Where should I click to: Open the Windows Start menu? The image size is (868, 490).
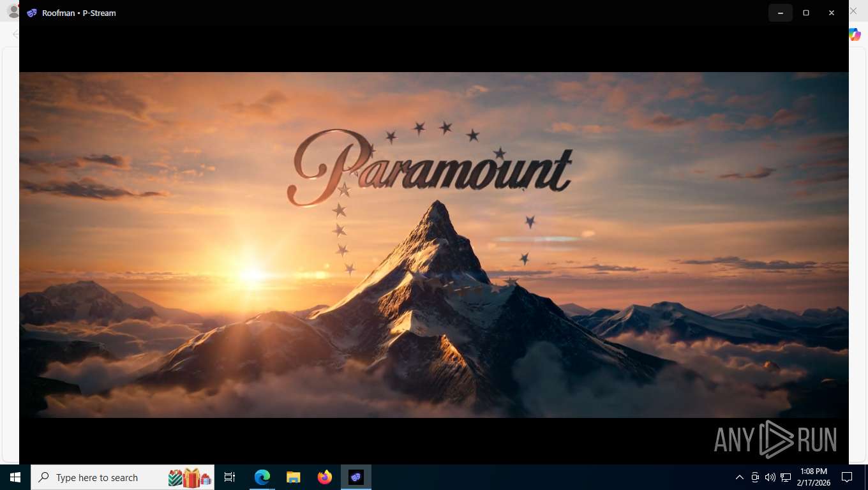(15, 477)
